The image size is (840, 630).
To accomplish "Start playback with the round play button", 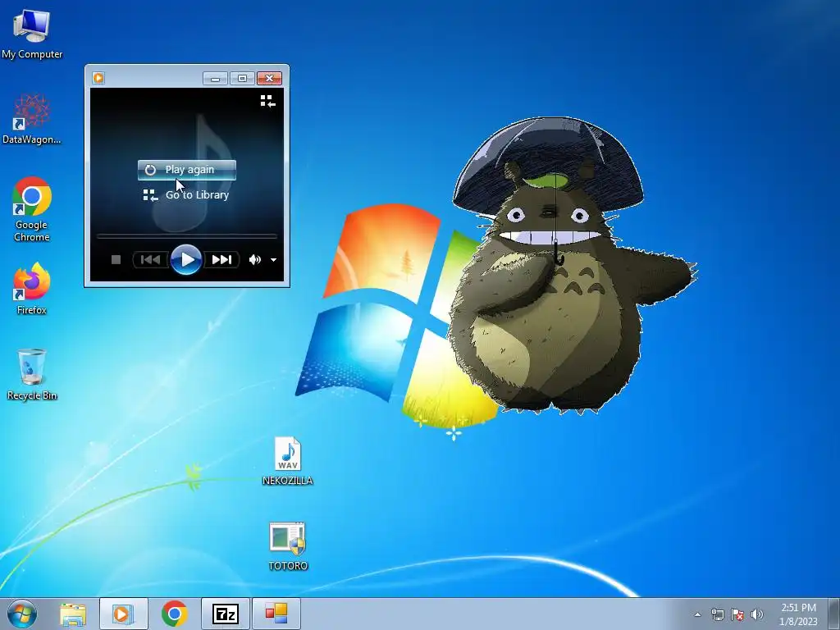I will pos(186,260).
